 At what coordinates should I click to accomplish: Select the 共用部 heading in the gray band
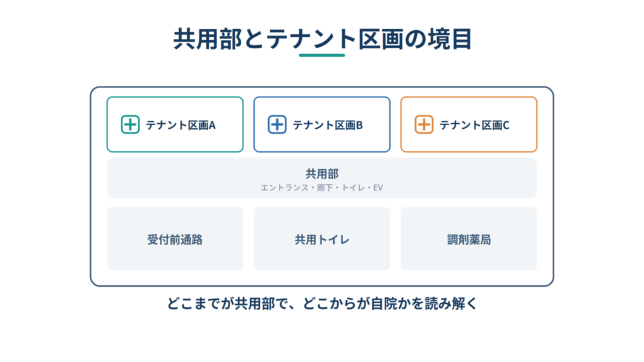coord(322,173)
